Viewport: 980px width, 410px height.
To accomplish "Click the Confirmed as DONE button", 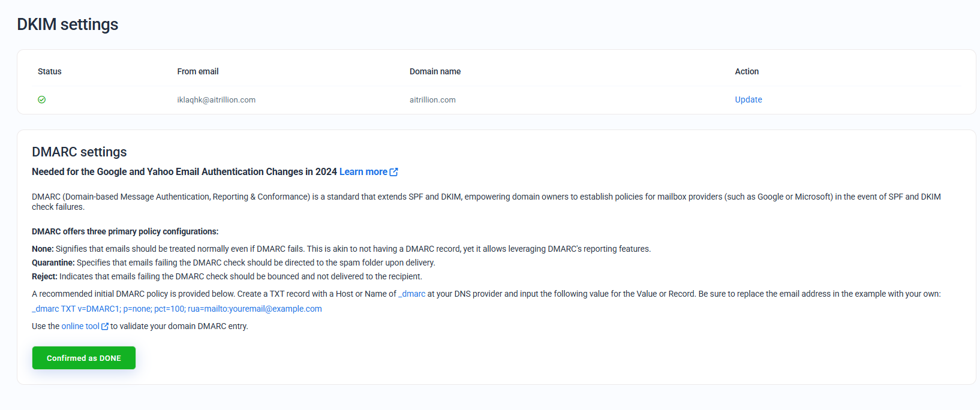I will [x=84, y=358].
